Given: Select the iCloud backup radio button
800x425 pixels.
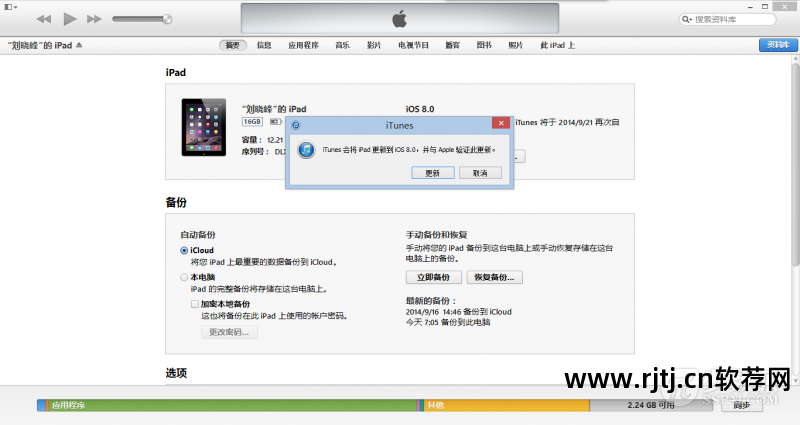Looking at the screenshot, I should tap(184, 251).
